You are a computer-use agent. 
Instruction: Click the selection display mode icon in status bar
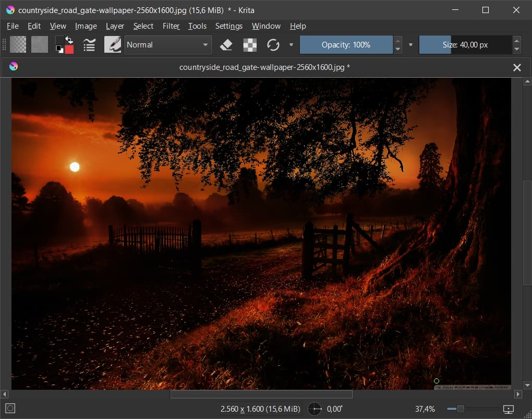pyautogui.click(x=10, y=409)
